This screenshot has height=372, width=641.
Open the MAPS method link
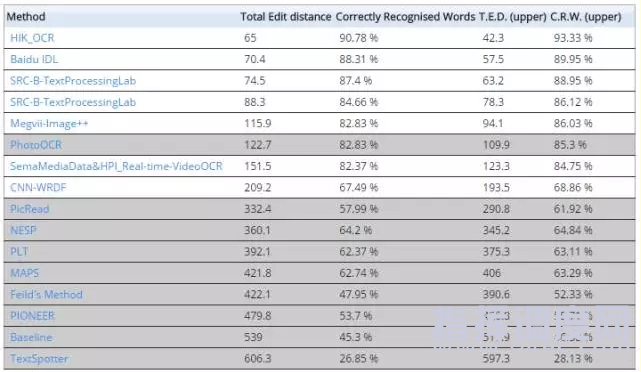(x=25, y=273)
